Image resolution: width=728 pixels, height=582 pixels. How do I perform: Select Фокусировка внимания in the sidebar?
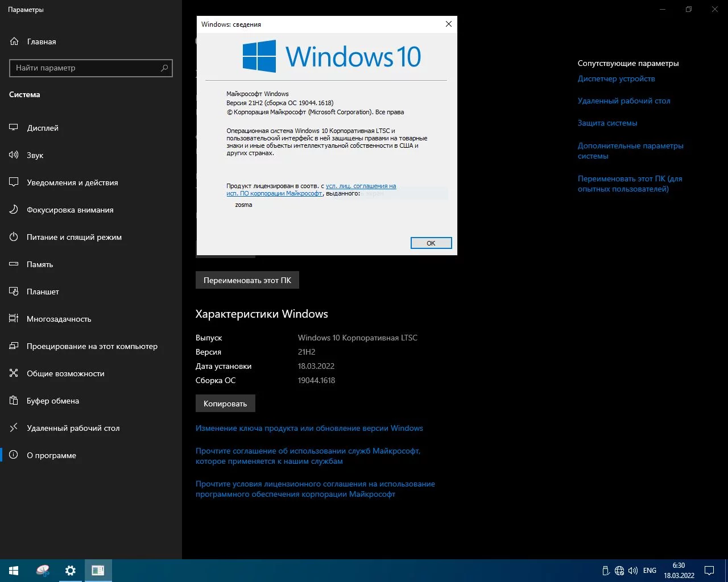pyautogui.click(x=91, y=210)
